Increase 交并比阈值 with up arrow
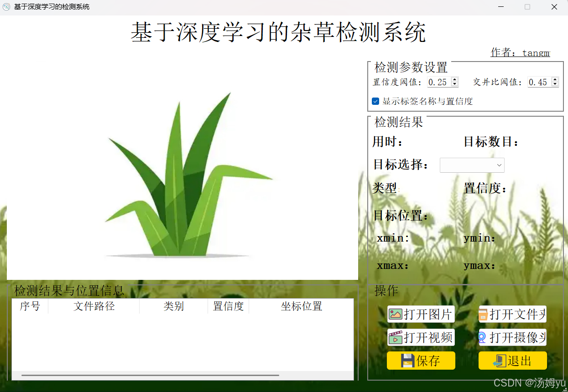The height and width of the screenshot is (392, 568). click(555, 80)
